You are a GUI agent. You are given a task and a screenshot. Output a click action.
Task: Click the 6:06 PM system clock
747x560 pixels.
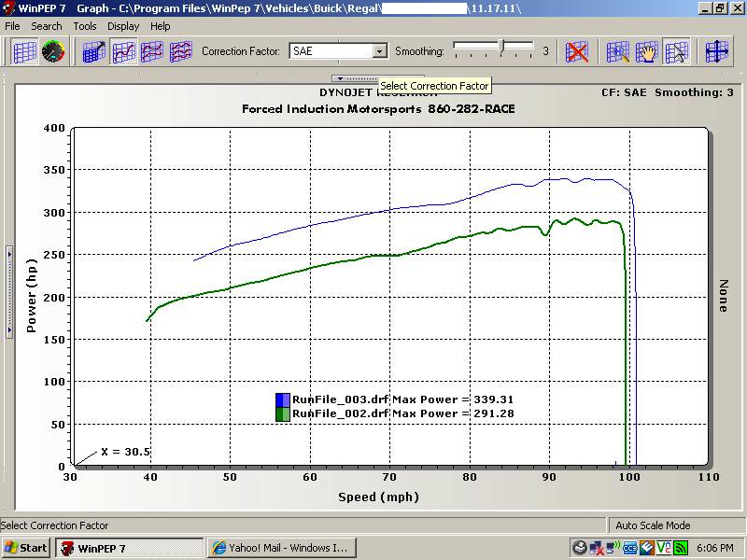715,548
